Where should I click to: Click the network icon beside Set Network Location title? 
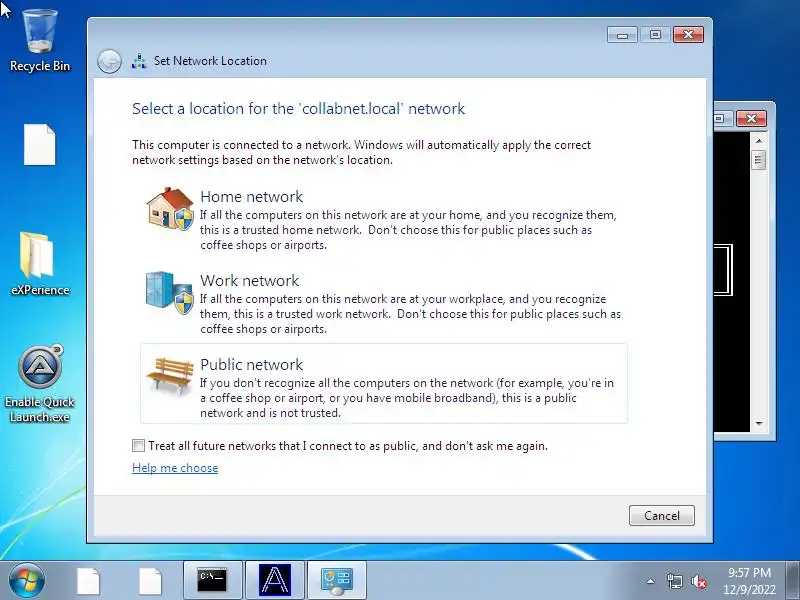[139, 61]
